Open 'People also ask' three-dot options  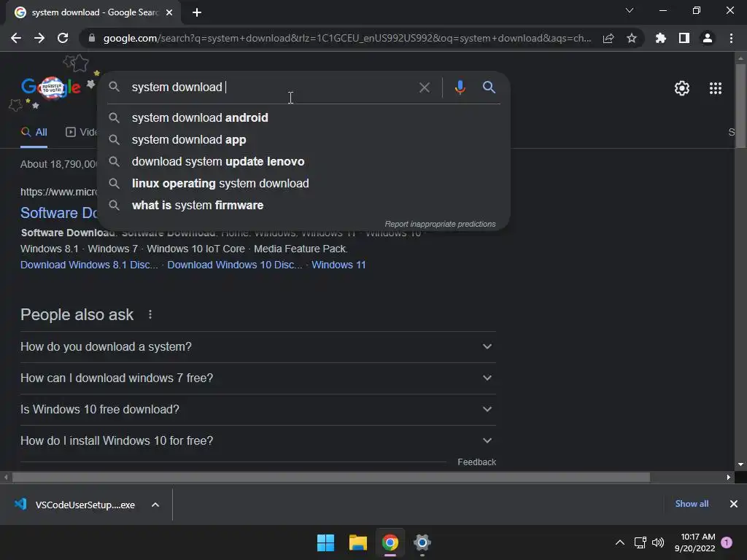coord(150,314)
